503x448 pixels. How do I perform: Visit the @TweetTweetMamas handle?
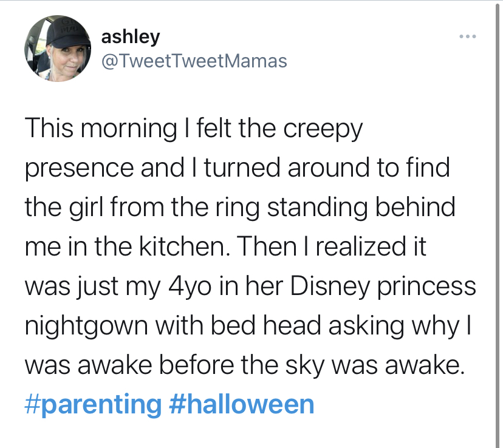(x=194, y=61)
